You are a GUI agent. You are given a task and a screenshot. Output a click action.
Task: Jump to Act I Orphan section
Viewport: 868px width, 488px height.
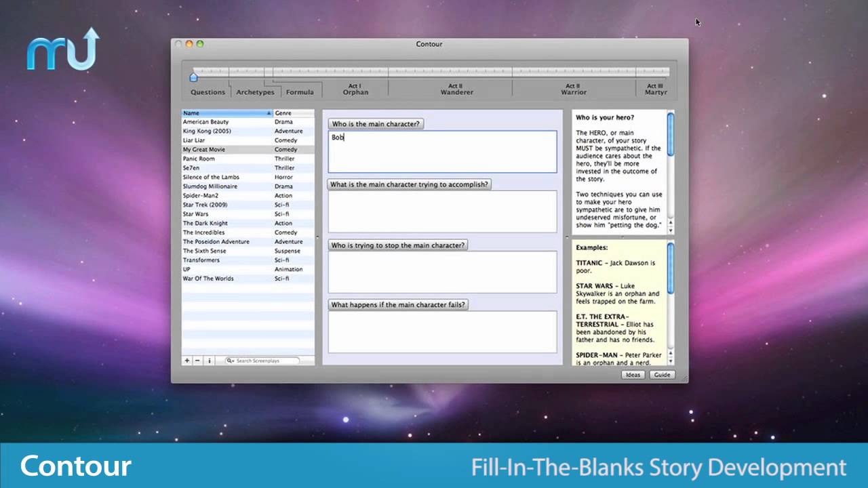pos(355,89)
